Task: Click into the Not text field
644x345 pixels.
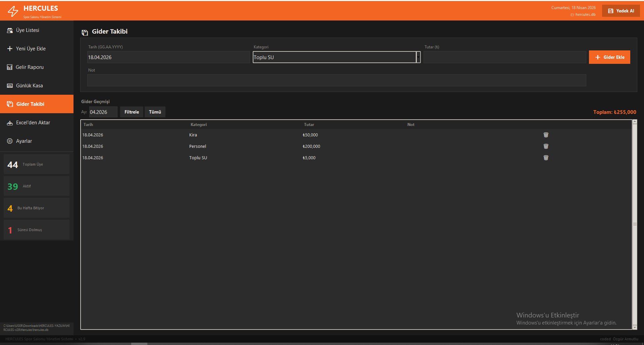Action: [336, 80]
